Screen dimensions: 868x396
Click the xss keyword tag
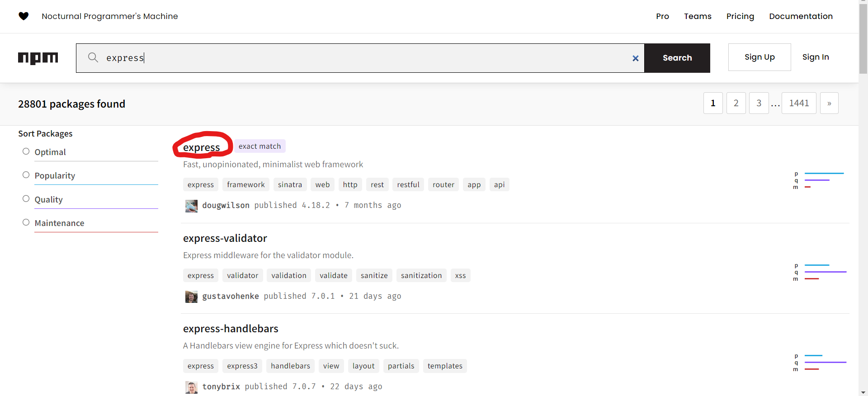tap(460, 275)
